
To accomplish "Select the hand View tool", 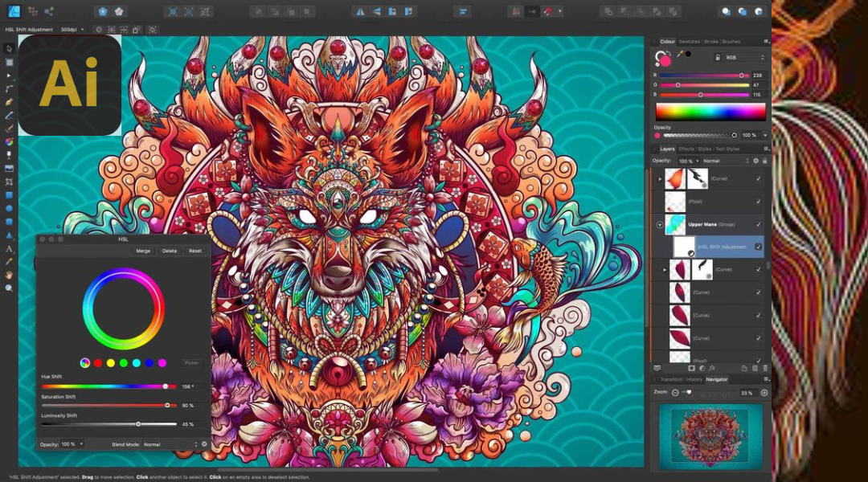I will click(9, 275).
